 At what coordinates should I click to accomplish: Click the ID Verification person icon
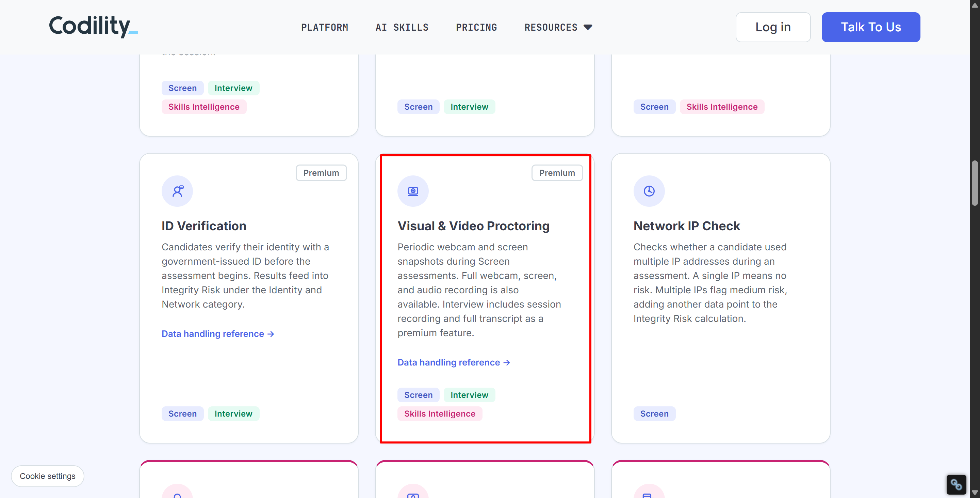tap(177, 191)
